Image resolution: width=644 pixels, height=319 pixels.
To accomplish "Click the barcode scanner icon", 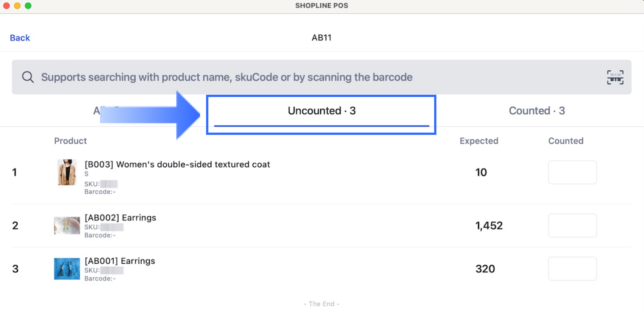I will (x=615, y=77).
